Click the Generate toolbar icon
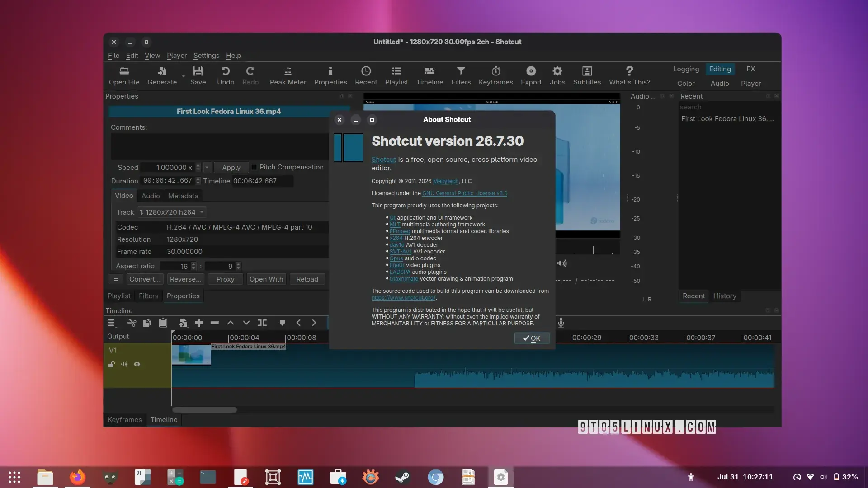868x488 pixels. 162,76
